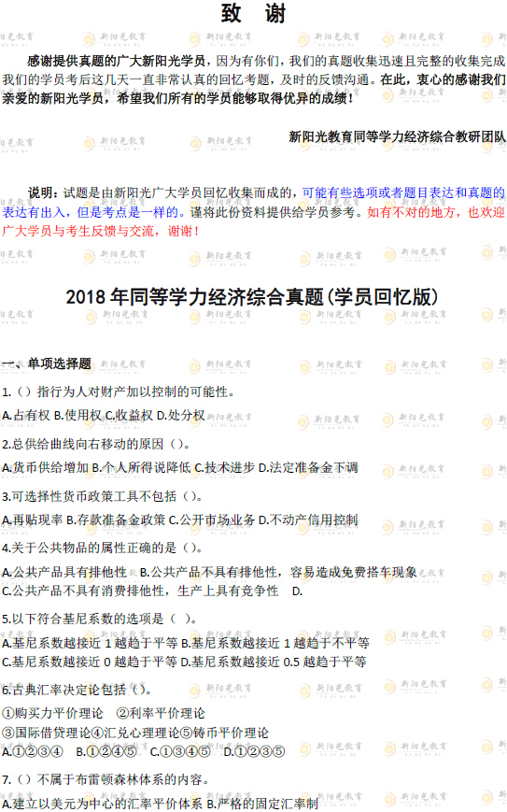Click red text "如有不对的地方,也欢迎"
507x812 pixels.
(x=436, y=212)
